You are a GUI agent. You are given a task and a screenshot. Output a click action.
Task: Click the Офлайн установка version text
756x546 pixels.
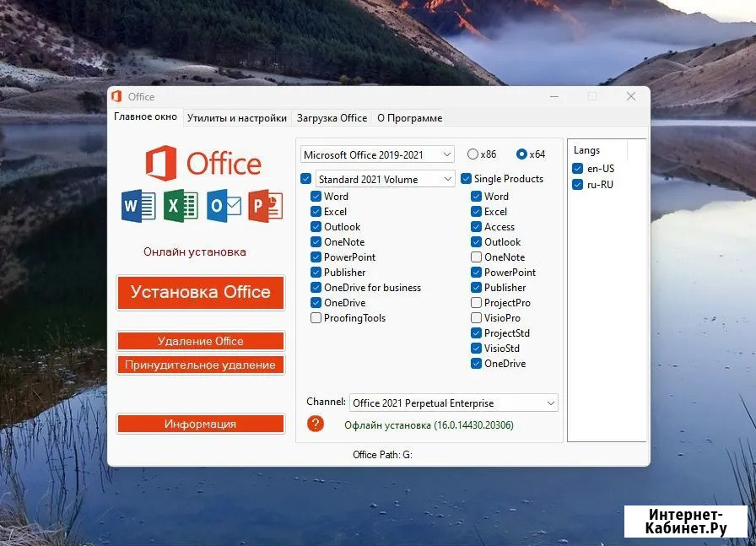pos(429,425)
